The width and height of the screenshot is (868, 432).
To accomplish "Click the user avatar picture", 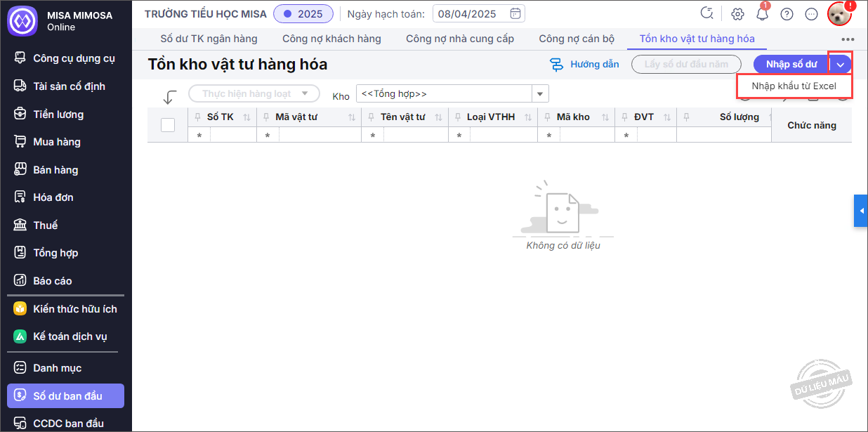I will point(839,14).
